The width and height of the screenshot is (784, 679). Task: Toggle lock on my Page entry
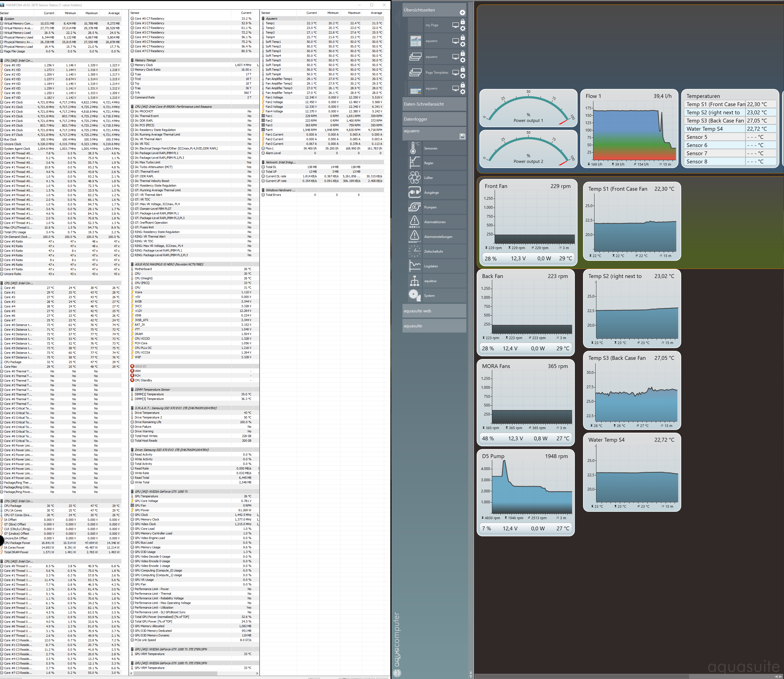(x=462, y=22)
